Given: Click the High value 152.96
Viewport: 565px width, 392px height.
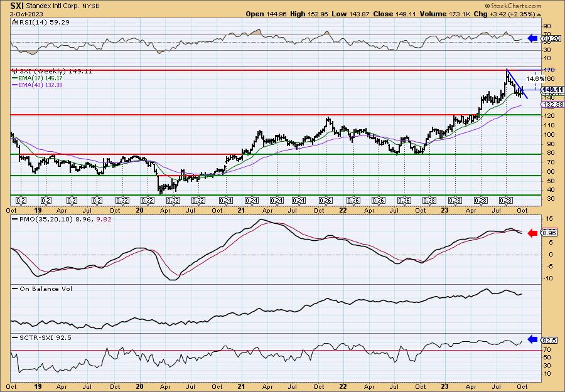Looking at the screenshot, I should click(x=318, y=14).
